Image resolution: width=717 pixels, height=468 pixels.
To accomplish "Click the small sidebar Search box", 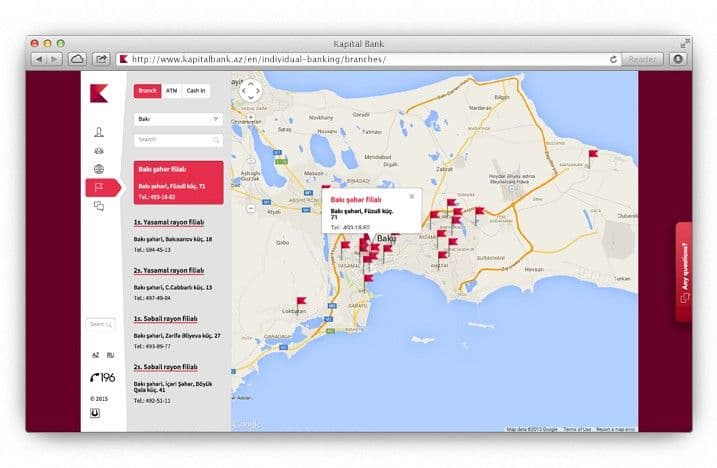I will [x=100, y=324].
